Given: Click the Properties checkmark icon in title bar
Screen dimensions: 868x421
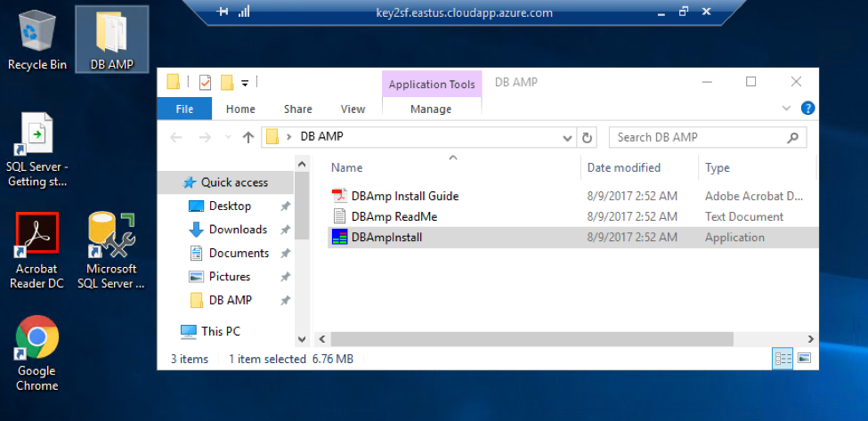Looking at the screenshot, I should coord(205,83).
